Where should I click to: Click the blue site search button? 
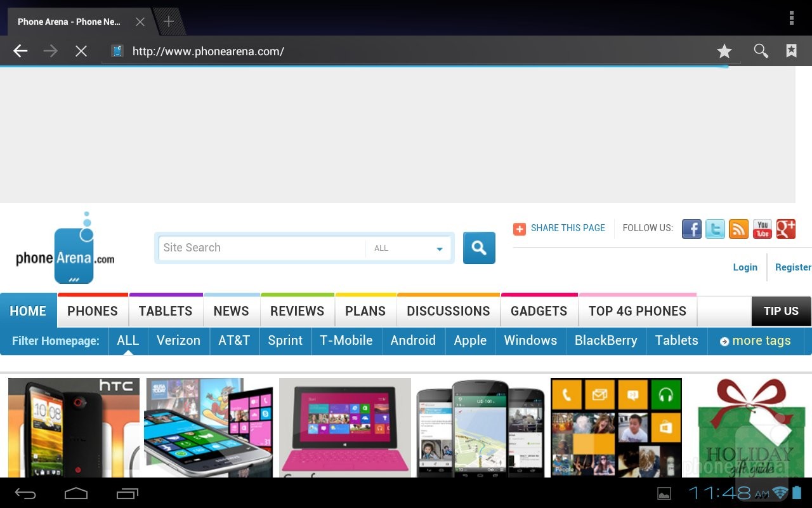tap(479, 248)
